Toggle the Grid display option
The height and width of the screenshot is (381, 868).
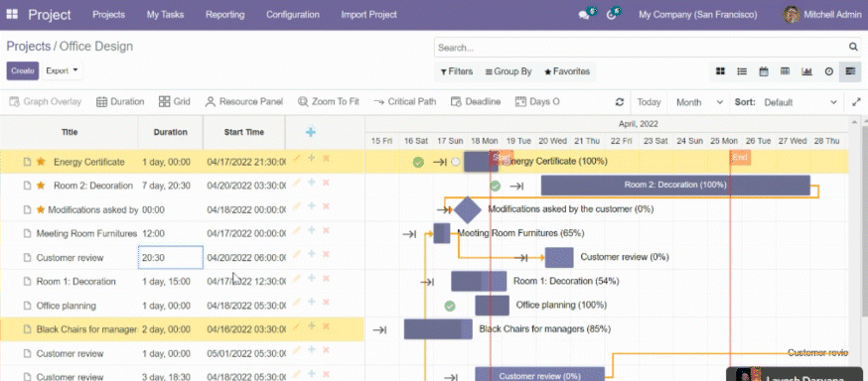174,102
